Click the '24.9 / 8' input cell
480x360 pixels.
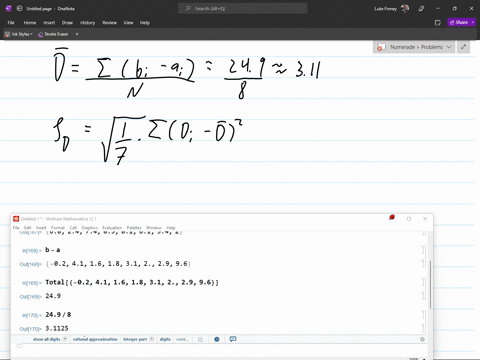click(58, 315)
